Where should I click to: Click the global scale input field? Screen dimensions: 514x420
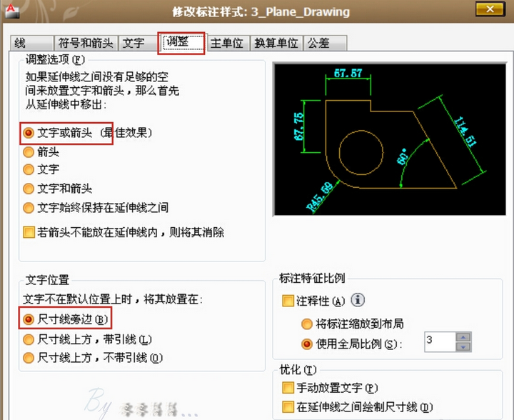pyautogui.click(x=438, y=341)
